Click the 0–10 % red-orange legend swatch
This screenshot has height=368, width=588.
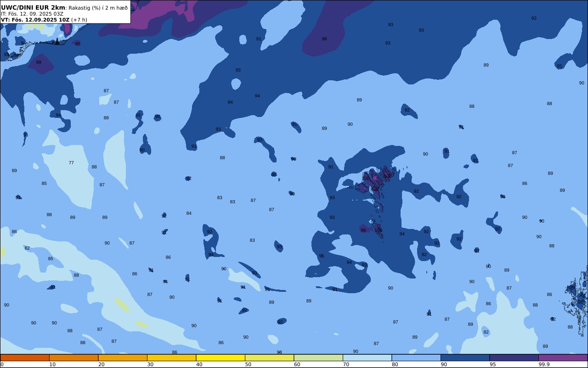[x=25, y=357]
